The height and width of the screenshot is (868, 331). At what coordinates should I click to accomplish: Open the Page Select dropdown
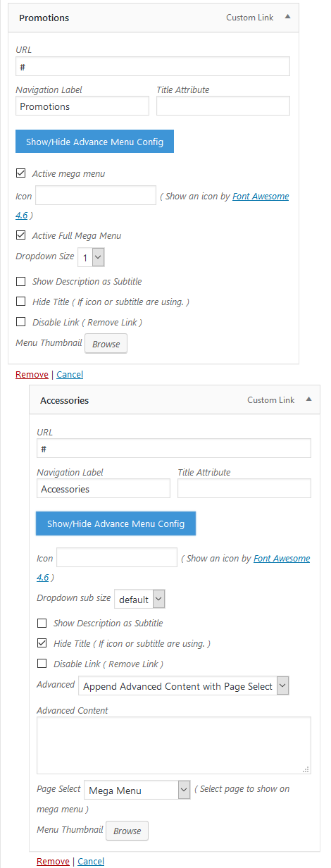tap(137, 790)
